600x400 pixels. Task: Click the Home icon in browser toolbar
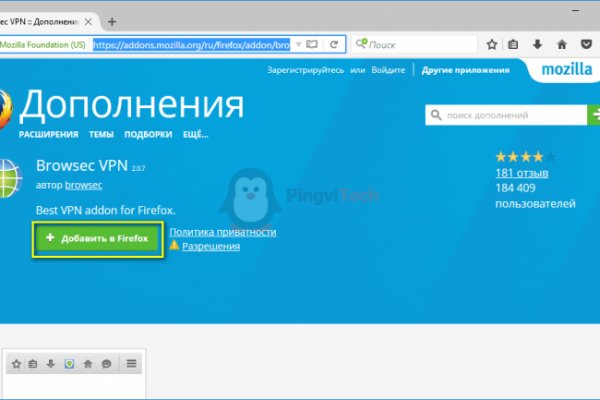[562, 45]
